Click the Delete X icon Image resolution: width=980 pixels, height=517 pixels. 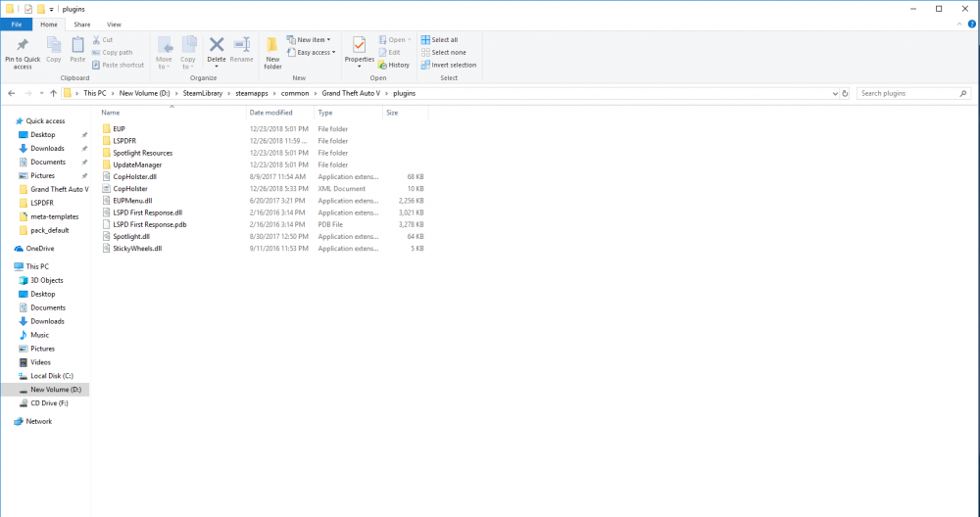click(217, 44)
